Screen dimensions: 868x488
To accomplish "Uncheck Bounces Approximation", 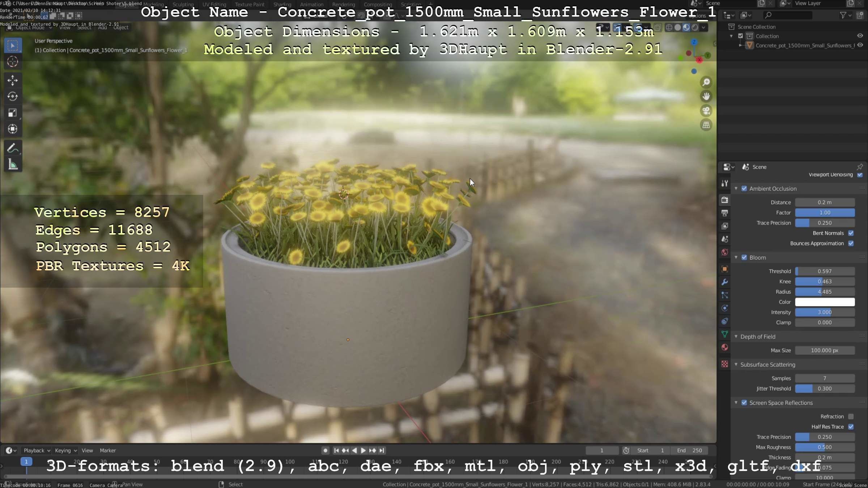I will (x=851, y=243).
